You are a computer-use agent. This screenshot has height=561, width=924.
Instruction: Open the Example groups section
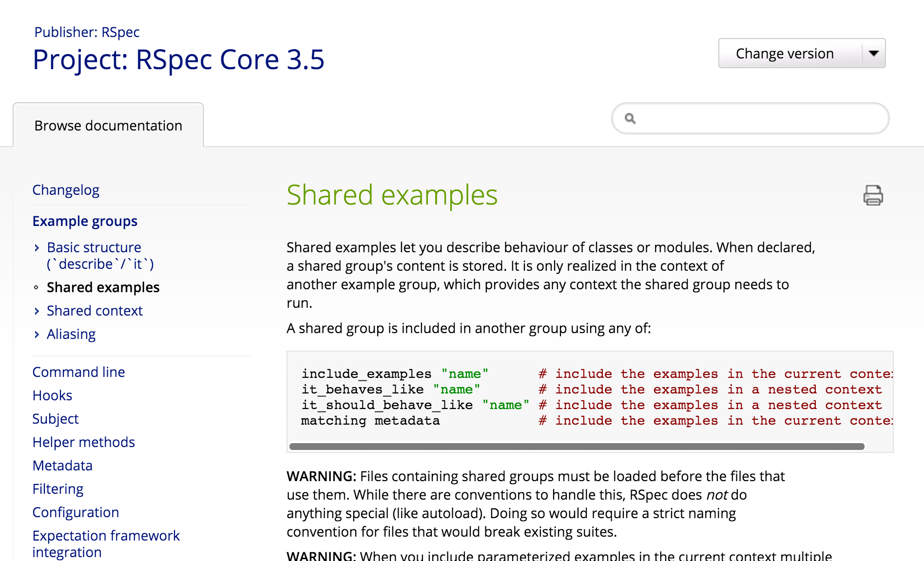tap(84, 221)
